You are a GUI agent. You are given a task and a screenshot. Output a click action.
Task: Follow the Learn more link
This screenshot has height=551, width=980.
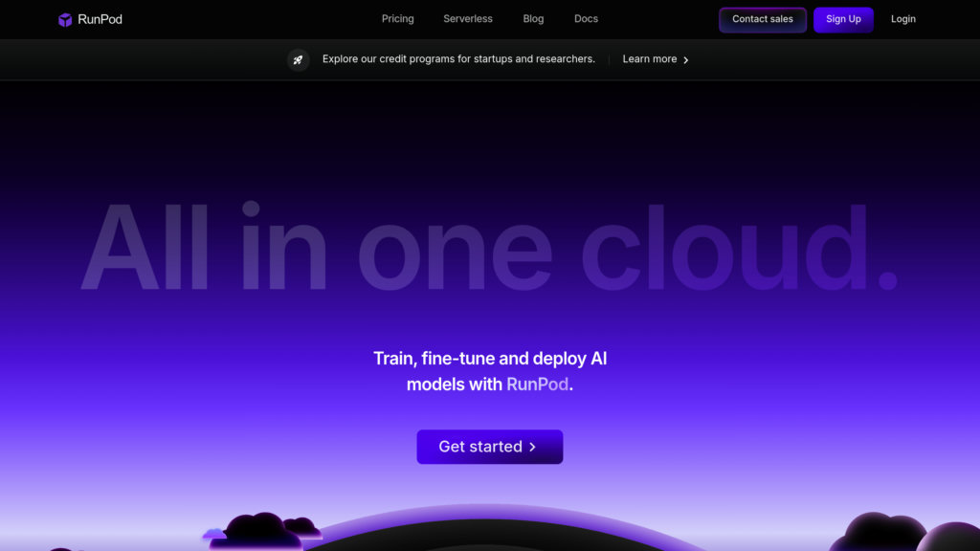649,59
